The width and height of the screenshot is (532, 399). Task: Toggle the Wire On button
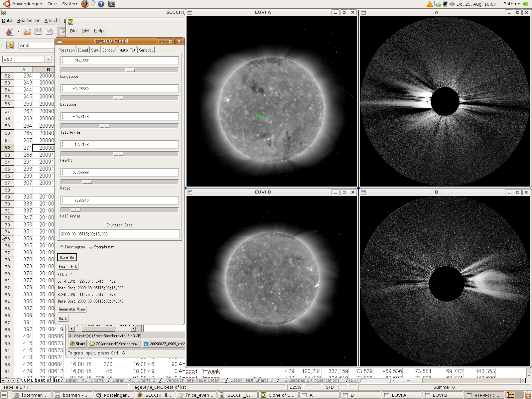pos(67,257)
